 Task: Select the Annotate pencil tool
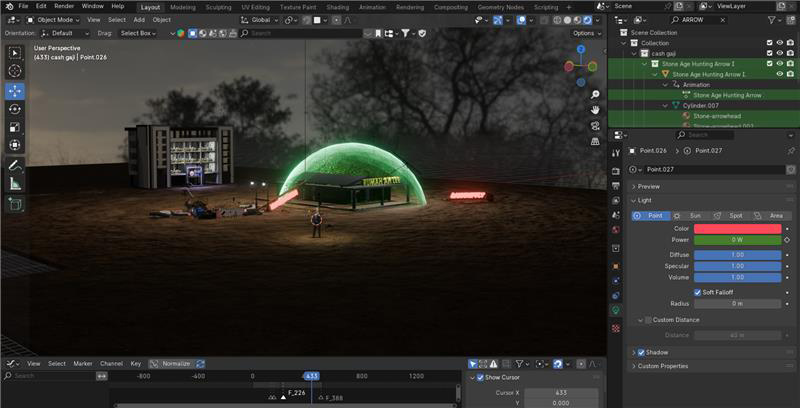(x=15, y=166)
